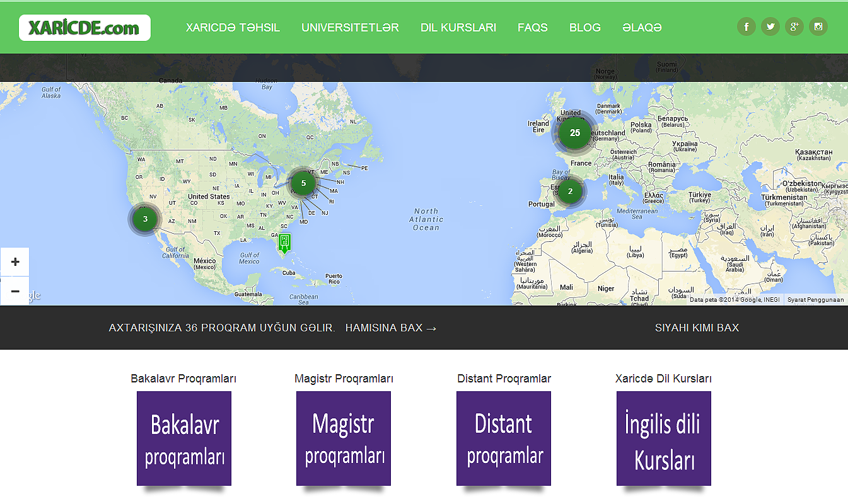Click the Türkiye map label
848x504 pixels.
[700, 197]
